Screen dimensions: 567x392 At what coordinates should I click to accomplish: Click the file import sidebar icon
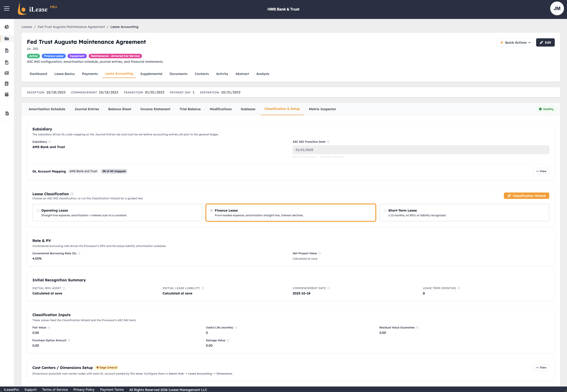pyautogui.click(x=7, y=113)
